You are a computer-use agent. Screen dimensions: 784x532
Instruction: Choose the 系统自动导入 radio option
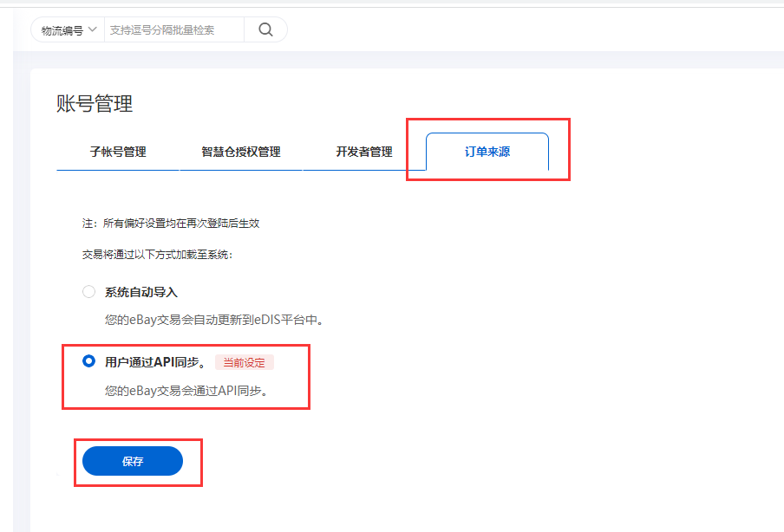click(89, 292)
